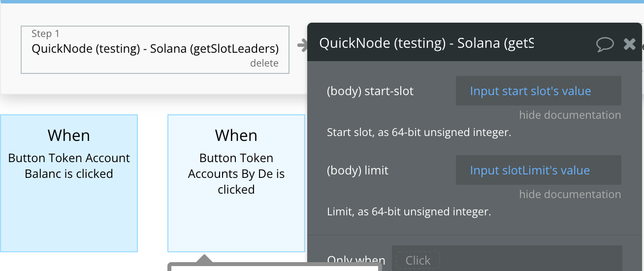
Task: Select the QuickNode getSlotLeaders step box
Action: coord(155,49)
